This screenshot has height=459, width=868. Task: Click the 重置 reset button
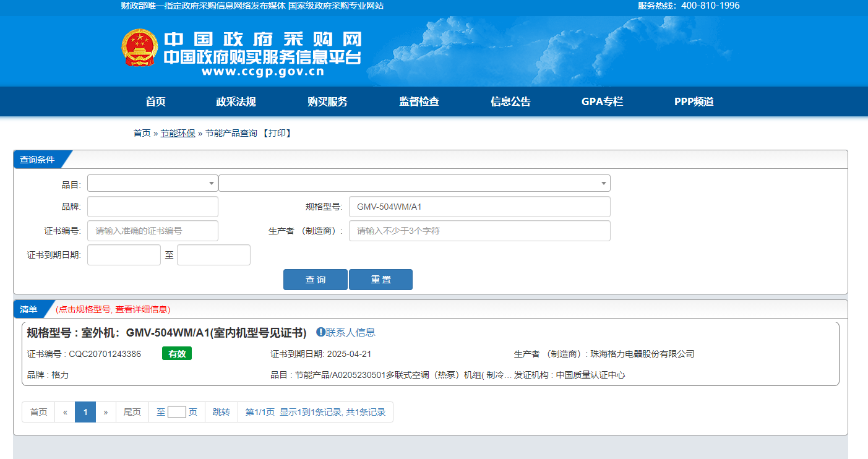pos(380,280)
